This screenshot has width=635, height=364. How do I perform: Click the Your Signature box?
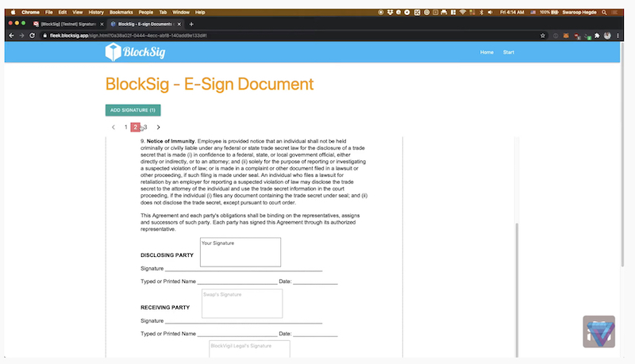pyautogui.click(x=241, y=252)
